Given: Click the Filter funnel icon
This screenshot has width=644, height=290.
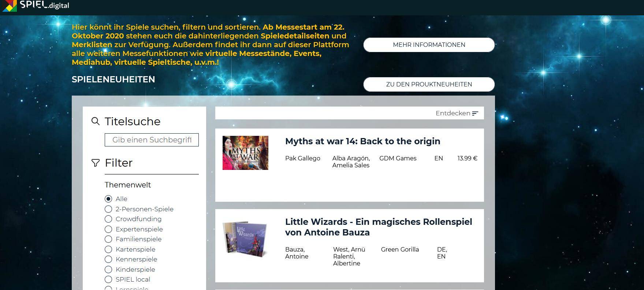Looking at the screenshot, I should pos(96,163).
